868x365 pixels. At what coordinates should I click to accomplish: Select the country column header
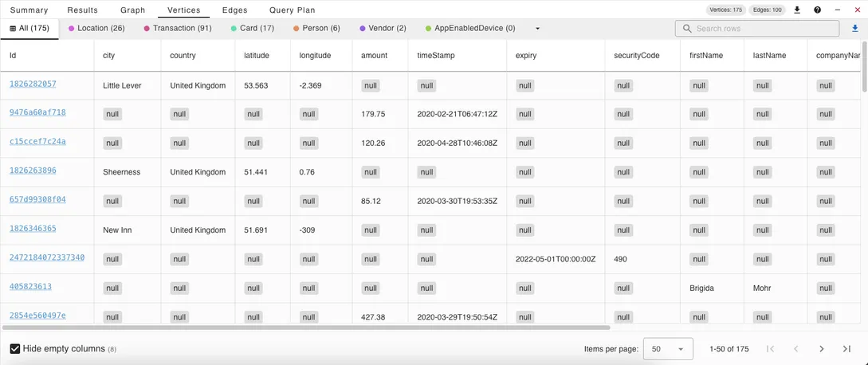tap(183, 55)
